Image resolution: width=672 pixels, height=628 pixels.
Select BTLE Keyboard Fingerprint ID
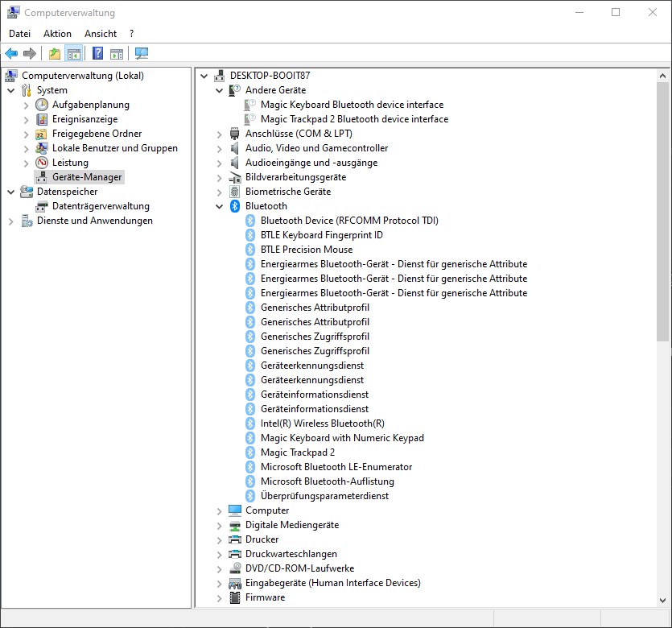point(321,235)
